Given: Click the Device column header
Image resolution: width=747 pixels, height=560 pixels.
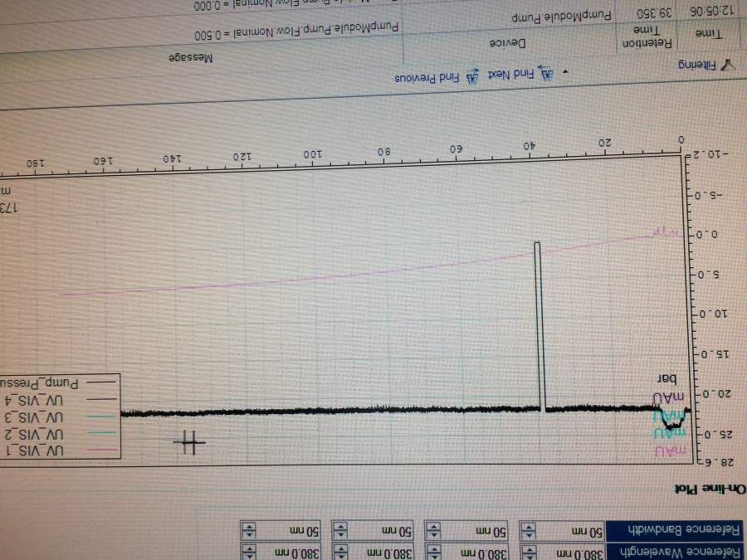Looking at the screenshot, I should click(x=508, y=43).
